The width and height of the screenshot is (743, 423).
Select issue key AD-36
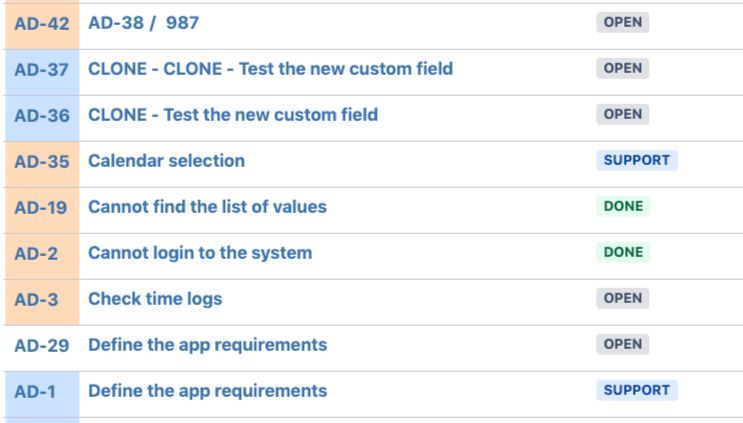point(42,115)
